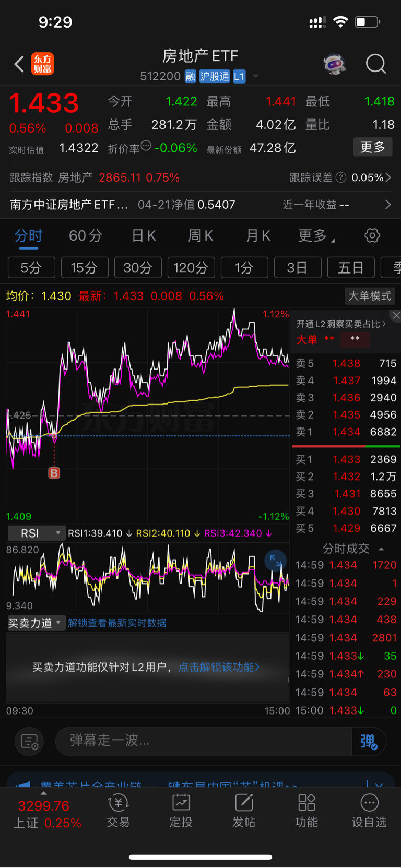The image size is (401, 868).
Task: Open chart settings gear icon
Action: (372, 235)
